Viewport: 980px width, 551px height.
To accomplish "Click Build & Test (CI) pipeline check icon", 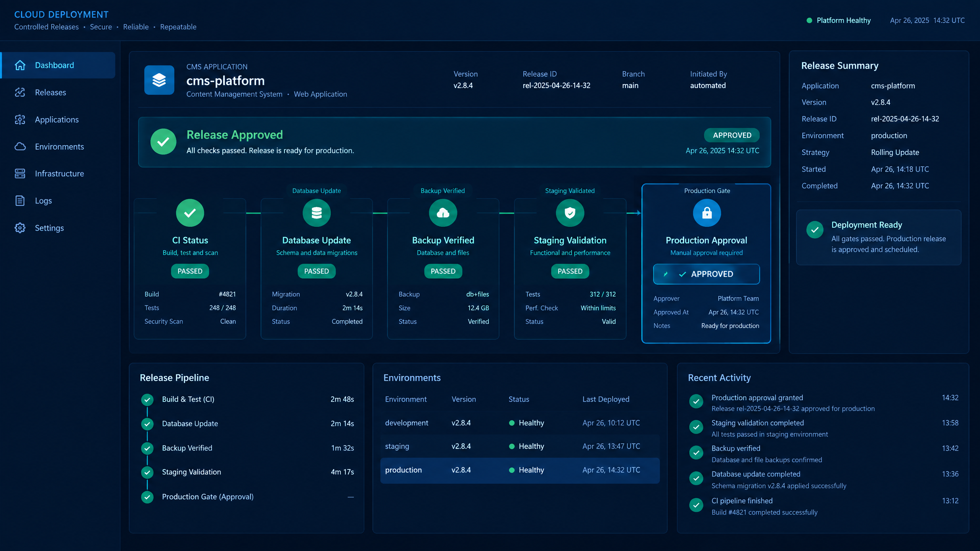I will pos(147,399).
